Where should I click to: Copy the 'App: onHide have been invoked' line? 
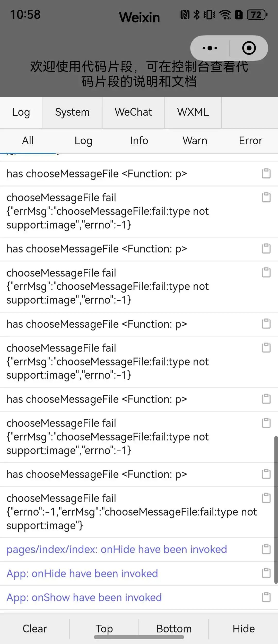click(x=266, y=573)
